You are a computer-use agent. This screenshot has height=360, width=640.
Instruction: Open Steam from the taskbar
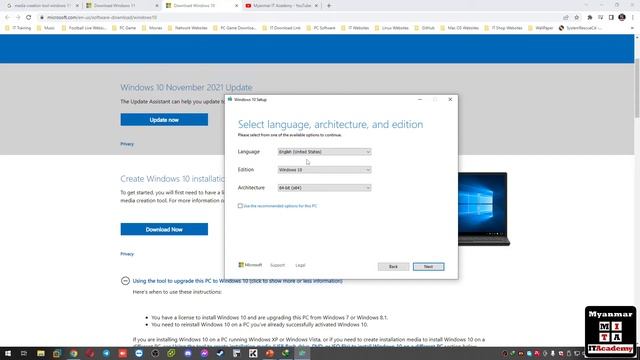pyautogui.click(x=220, y=353)
